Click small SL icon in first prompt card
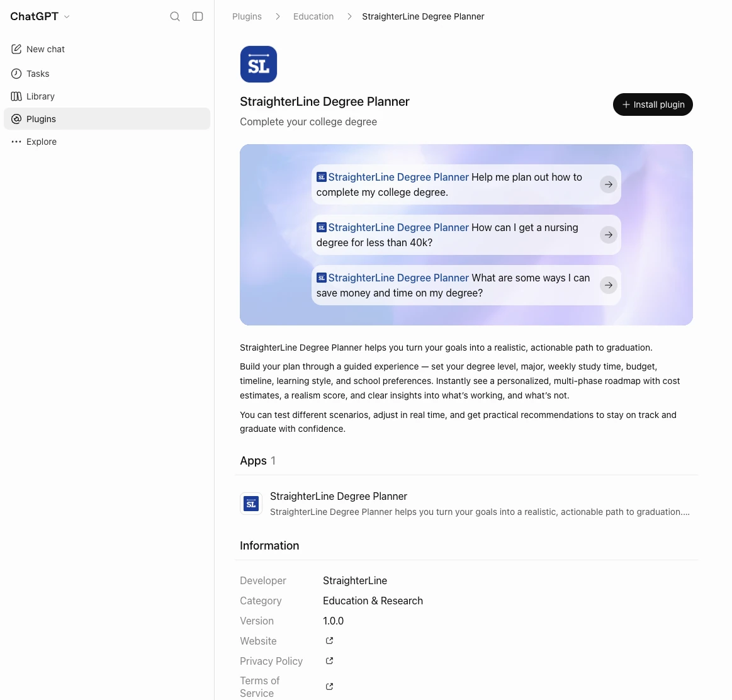The image size is (732, 700). (321, 177)
